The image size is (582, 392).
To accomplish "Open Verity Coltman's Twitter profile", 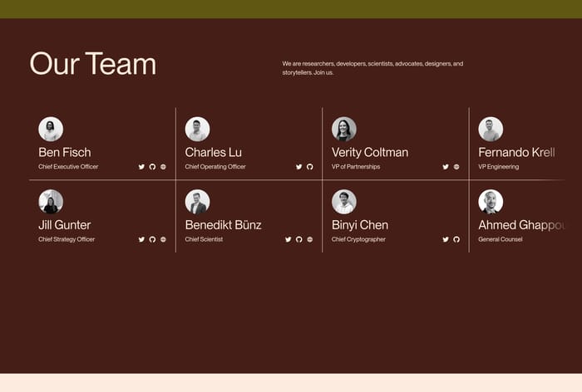I will pyautogui.click(x=446, y=167).
